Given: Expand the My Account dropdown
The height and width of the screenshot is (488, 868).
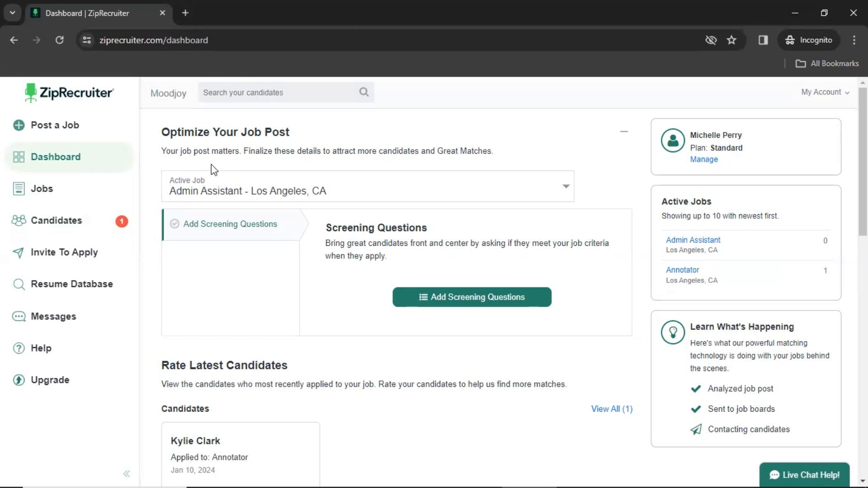Looking at the screenshot, I should 825,92.
